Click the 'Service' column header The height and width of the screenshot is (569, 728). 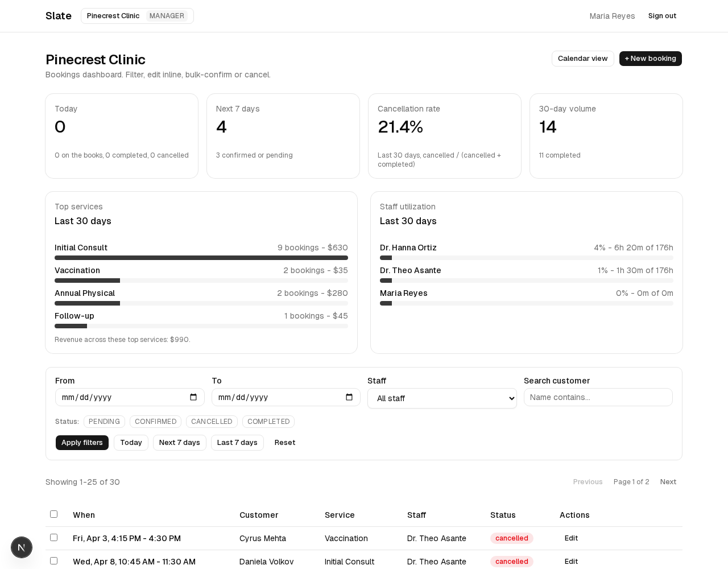340,515
